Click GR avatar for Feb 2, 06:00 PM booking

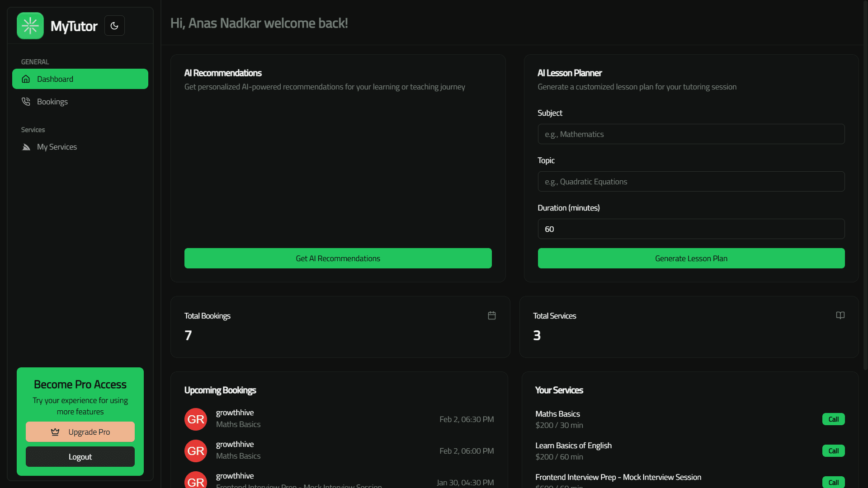[196, 451]
